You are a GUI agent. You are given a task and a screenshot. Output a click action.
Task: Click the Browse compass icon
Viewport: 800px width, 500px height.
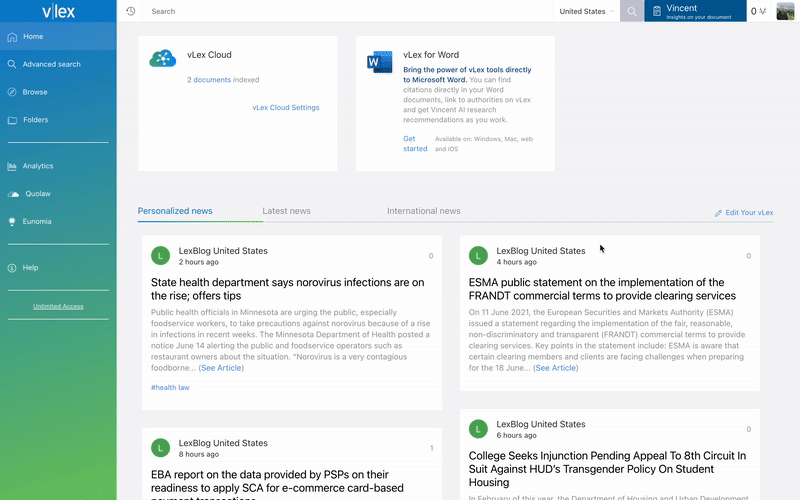click(x=12, y=92)
